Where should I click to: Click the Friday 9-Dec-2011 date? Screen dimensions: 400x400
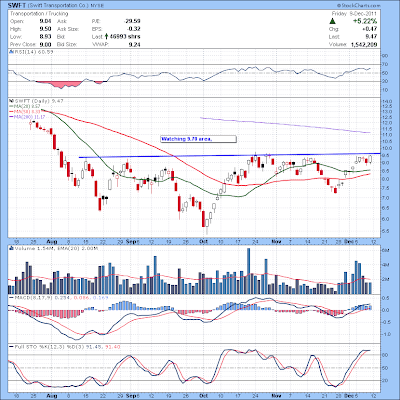point(354,14)
